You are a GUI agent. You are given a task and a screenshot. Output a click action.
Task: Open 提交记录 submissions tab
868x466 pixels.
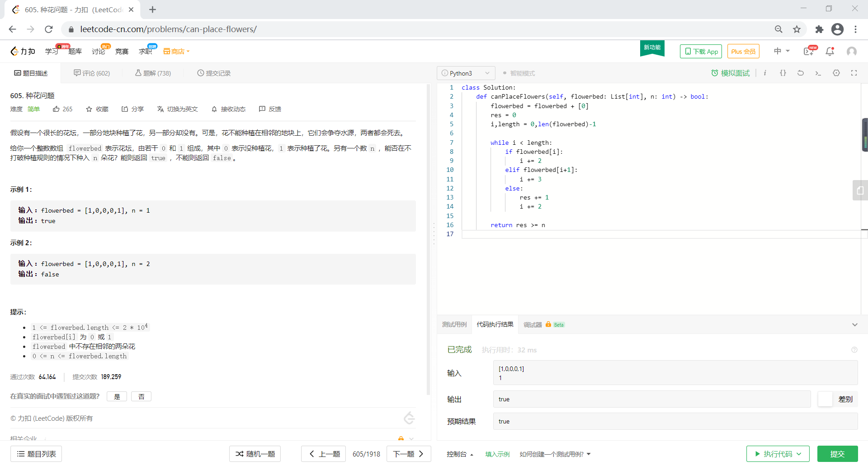coord(214,73)
